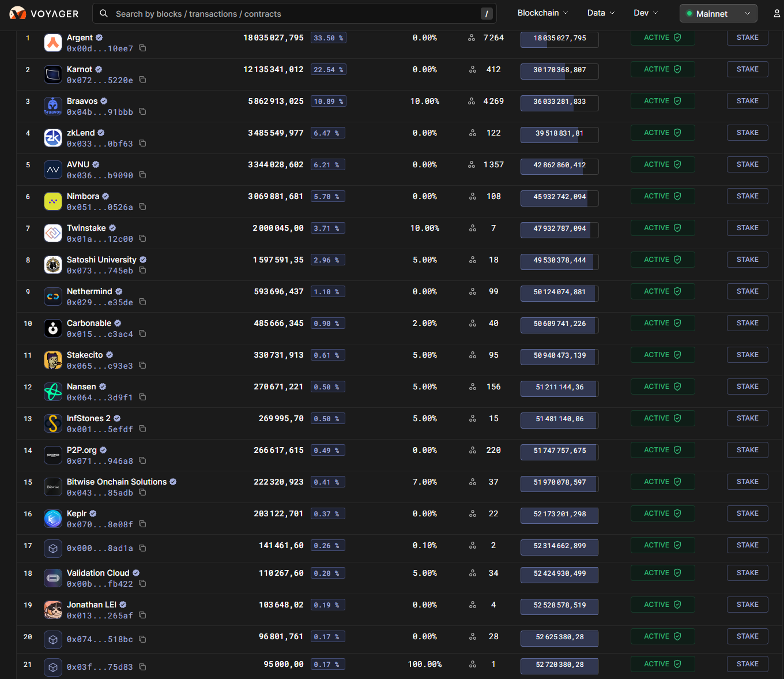Viewport: 784px width, 679px height.
Task: Copy Braavos address 0x04b...91bbb
Action: point(142,112)
